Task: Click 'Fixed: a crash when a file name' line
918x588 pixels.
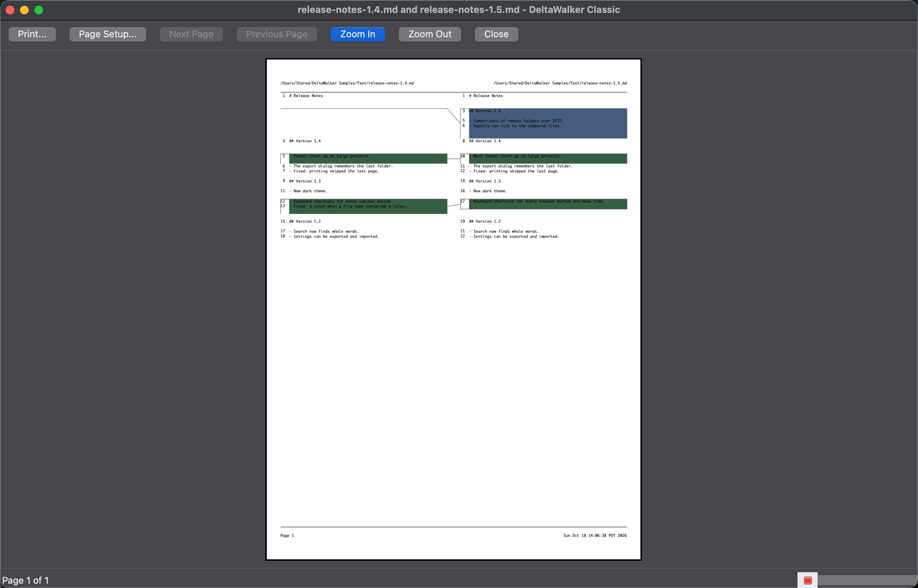Action: [347, 207]
